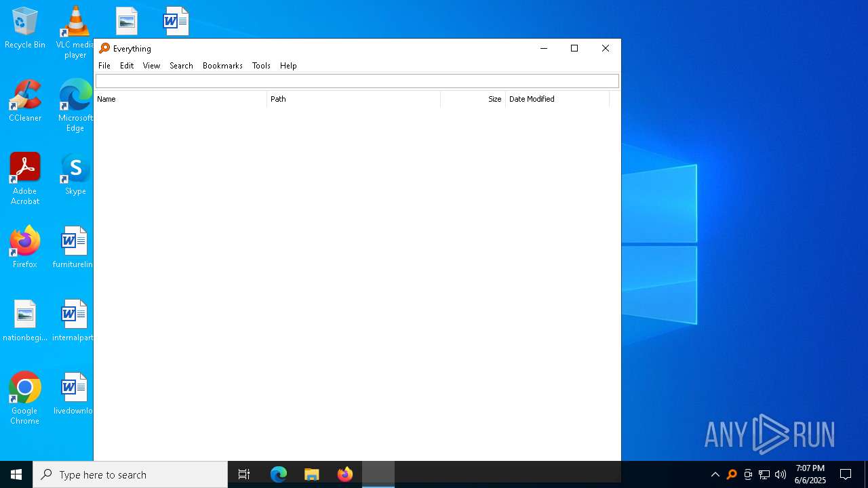Select the Skype desktop shortcut
868x488 pixels.
click(75, 174)
